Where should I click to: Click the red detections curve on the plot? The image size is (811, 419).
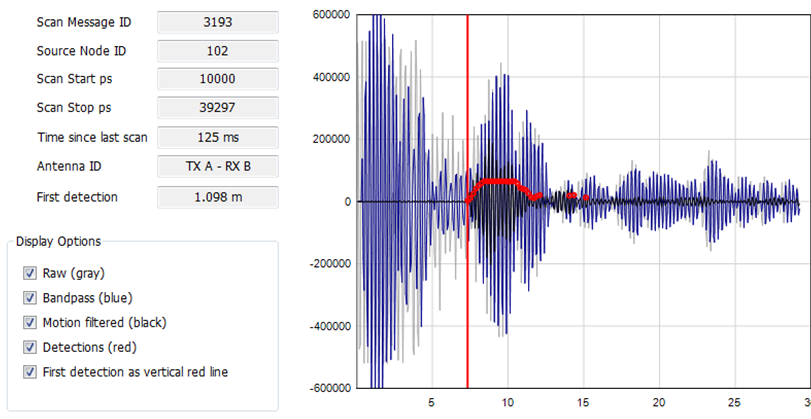point(497,182)
